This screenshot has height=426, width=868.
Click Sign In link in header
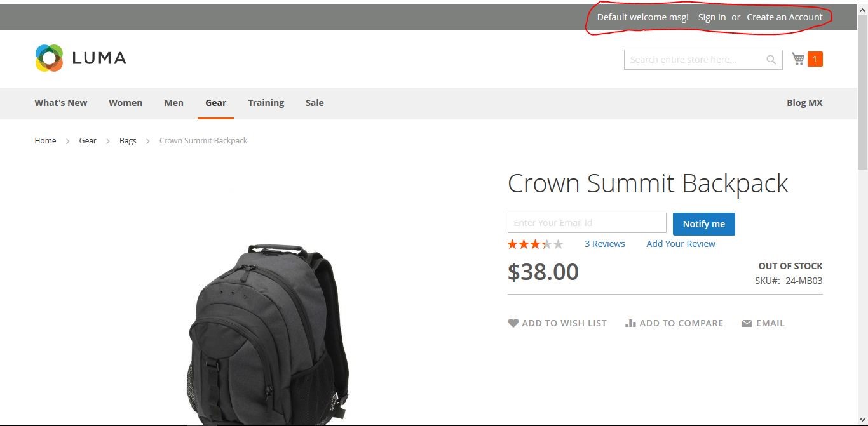(712, 17)
